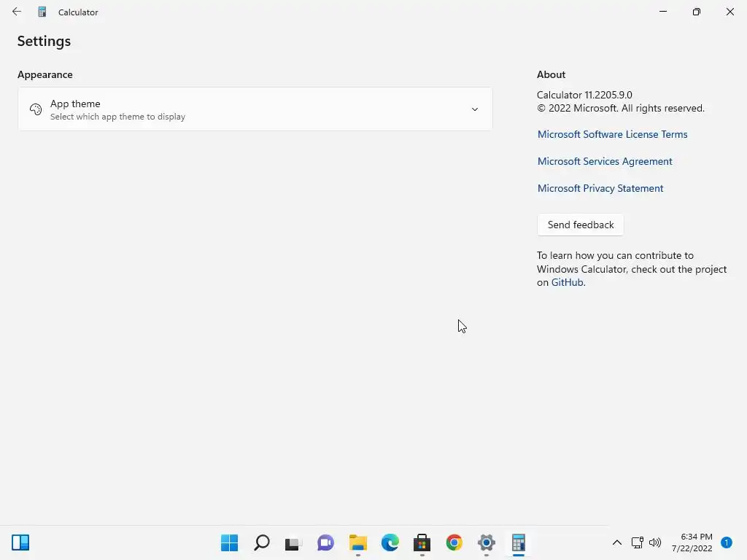Image resolution: width=747 pixels, height=560 pixels.
Task: Open Microsoft Store from taskbar
Action: coord(422,542)
